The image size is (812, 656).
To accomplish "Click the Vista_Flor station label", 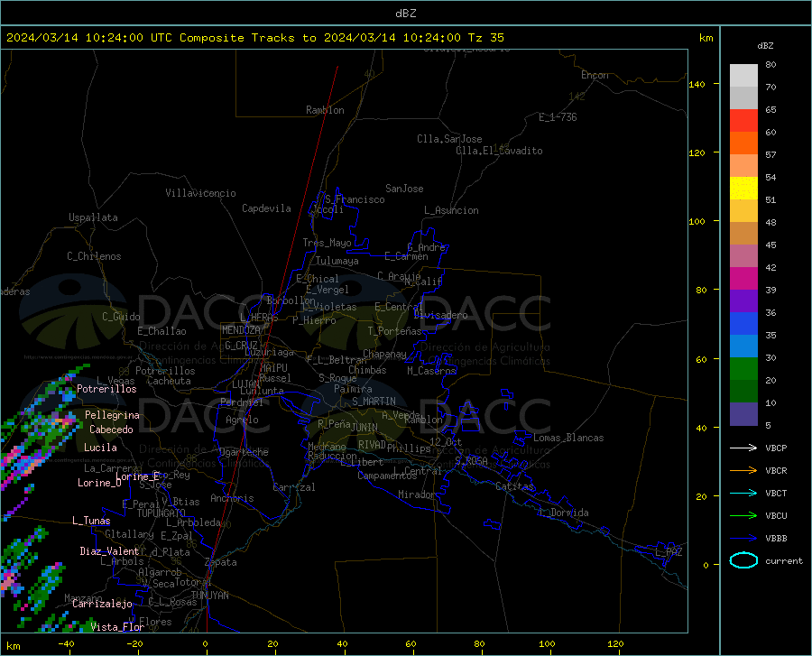I will 117,627.
